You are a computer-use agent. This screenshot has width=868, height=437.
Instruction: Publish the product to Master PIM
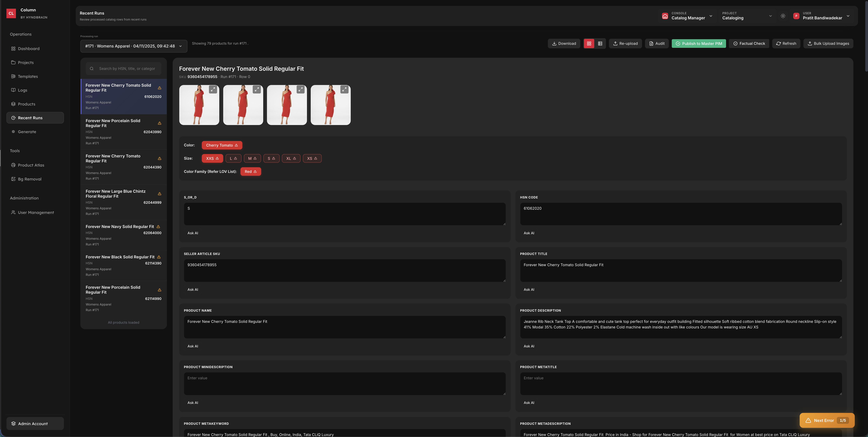point(699,43)
